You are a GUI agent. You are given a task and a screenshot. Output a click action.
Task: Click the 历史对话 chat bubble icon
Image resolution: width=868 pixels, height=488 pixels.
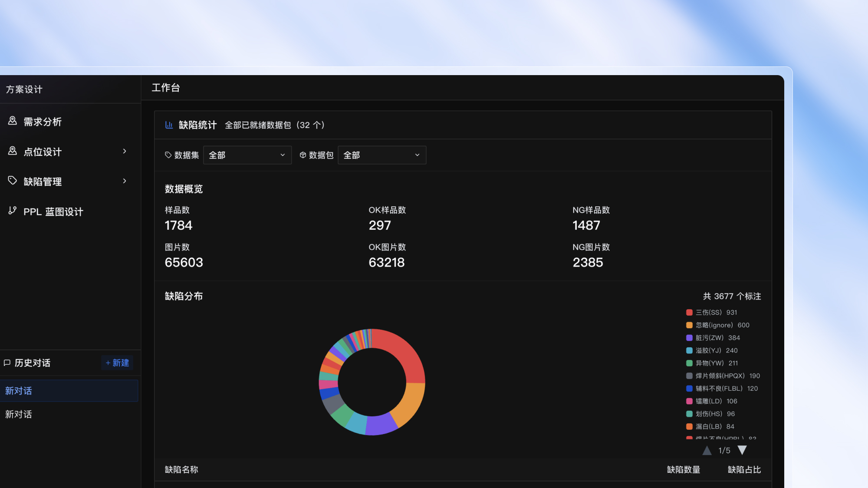(x=7, y=363)
